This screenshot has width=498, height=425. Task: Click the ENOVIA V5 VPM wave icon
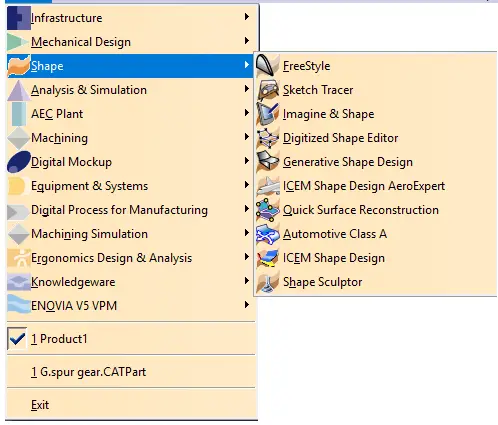point(19,304)
